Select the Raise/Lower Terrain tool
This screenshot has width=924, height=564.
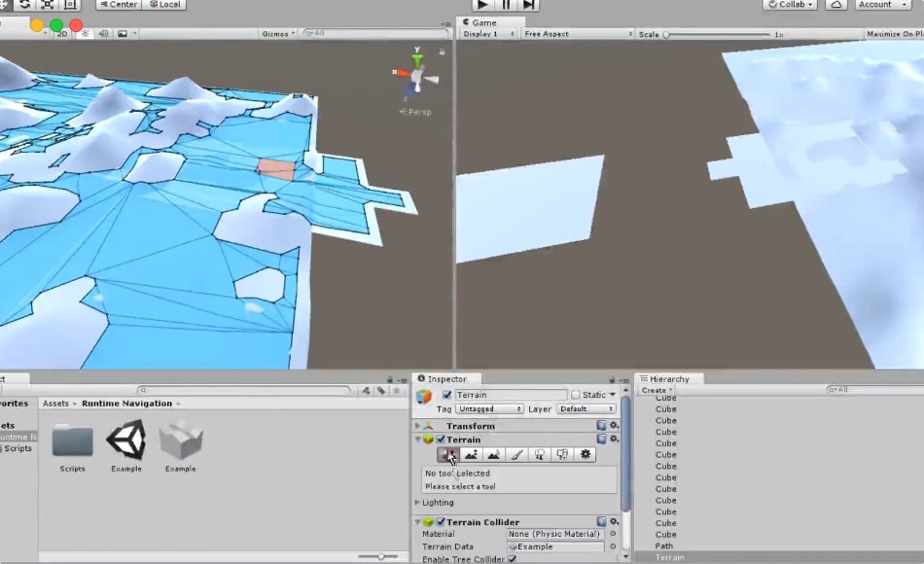pos(446,455)
